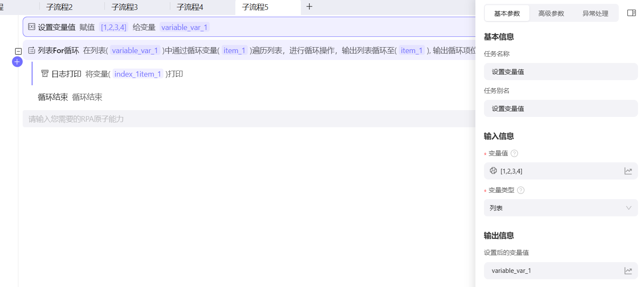Click the RPA原子能力 search input box
This screenshot has width=644, height=287.
(248, 119)
